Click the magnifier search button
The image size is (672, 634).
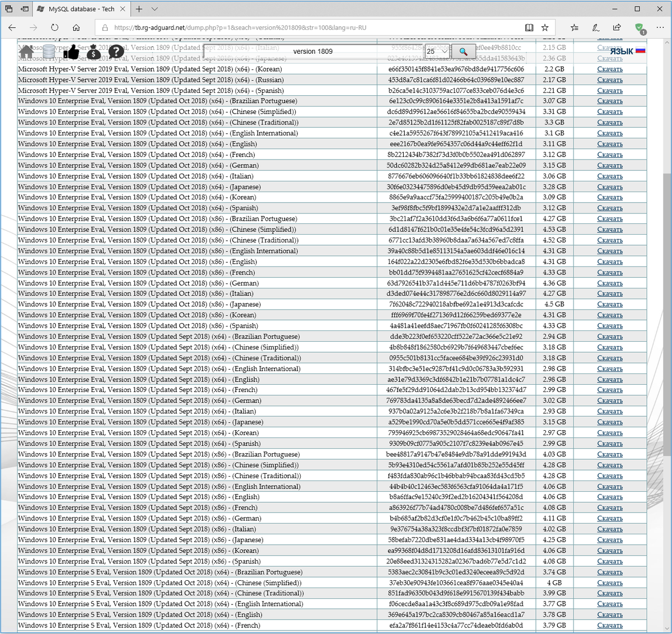point(463,52)
